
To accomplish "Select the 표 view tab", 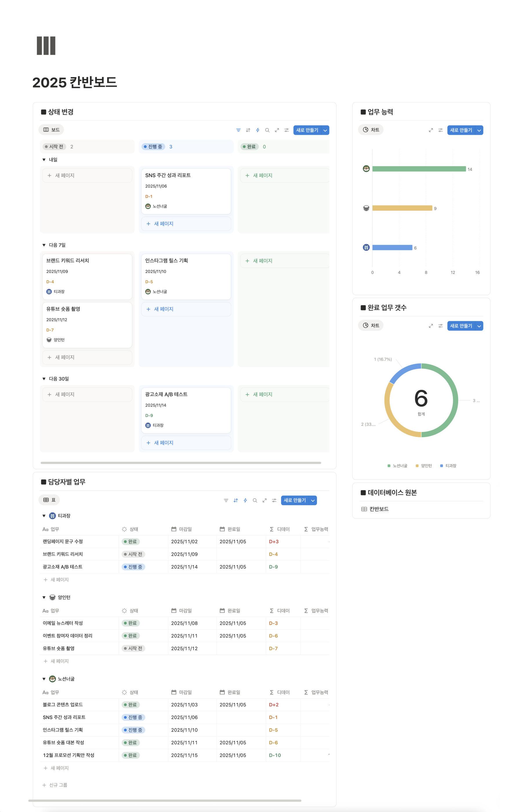I will point(49,500).
